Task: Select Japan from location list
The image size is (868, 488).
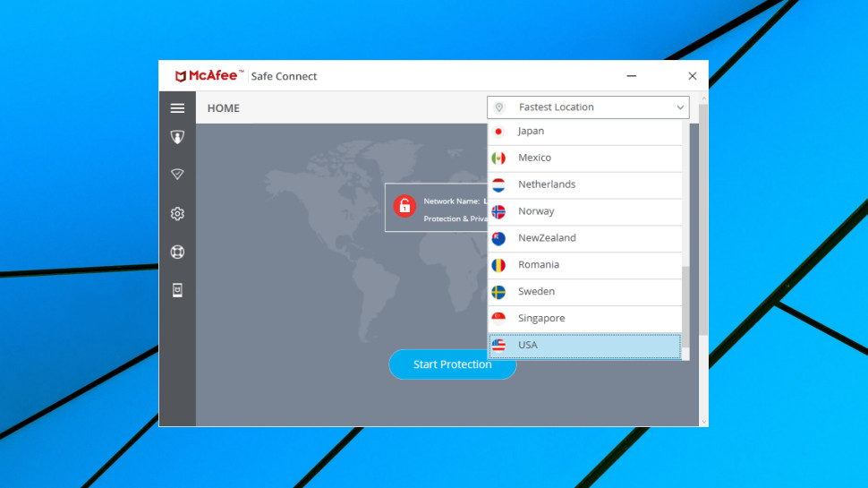Action: [584, 132]
